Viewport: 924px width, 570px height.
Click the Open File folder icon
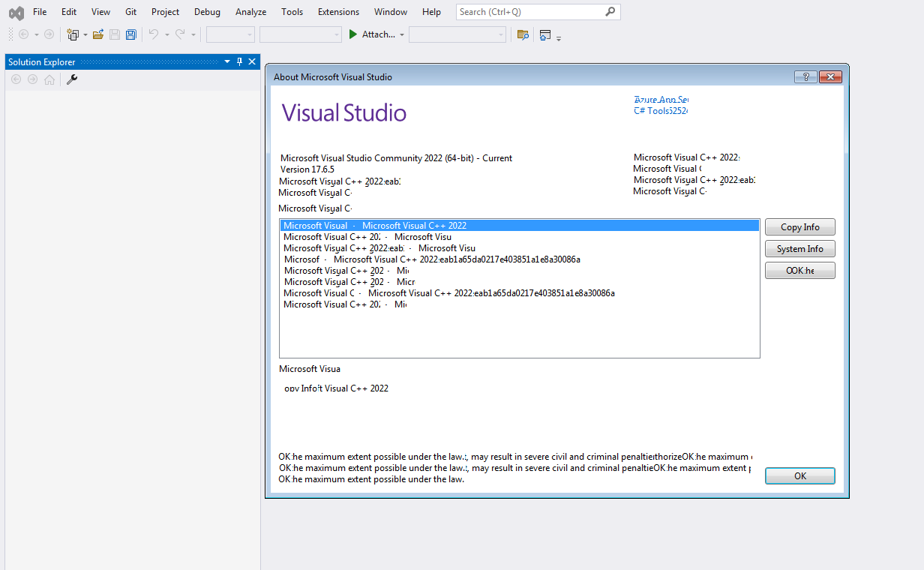(x=98, y=34)
